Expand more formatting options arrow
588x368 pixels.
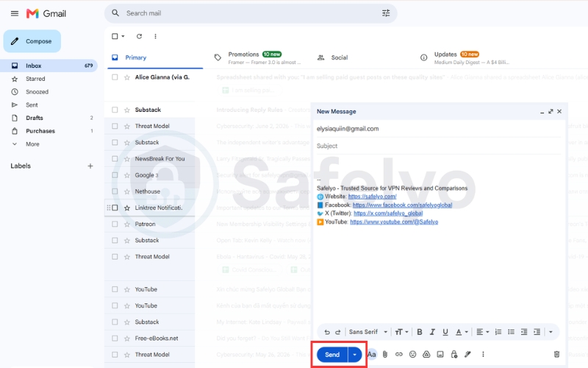click(x=551, y=332)
